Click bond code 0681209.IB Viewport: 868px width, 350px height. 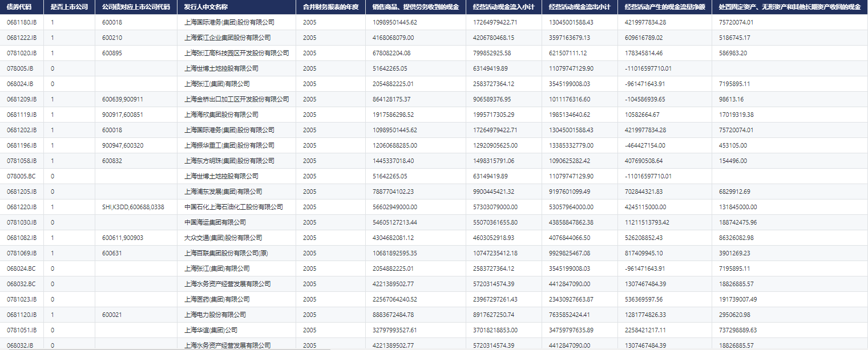pos(22,99)
